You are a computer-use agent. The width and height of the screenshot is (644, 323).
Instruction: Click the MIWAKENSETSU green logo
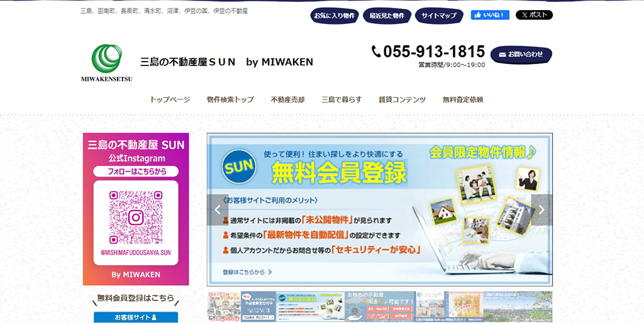pyautogui.click(x=107, y=62)
